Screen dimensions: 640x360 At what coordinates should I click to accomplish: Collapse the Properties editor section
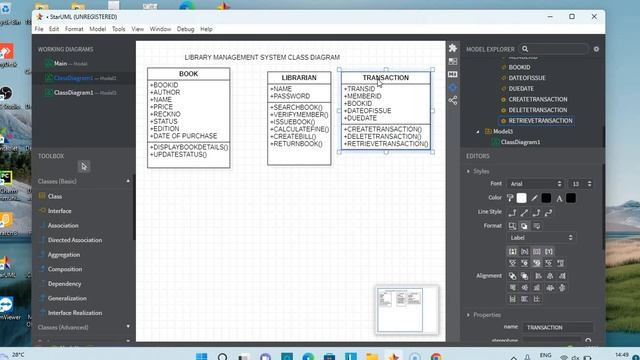[x=468, y=315]
